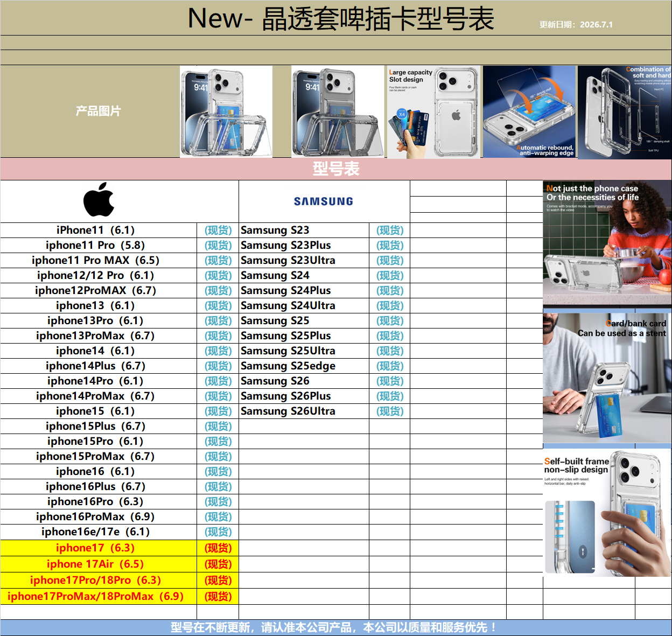
Task: Select the iphone14Plus (6.7) cell
Action: 99,366
